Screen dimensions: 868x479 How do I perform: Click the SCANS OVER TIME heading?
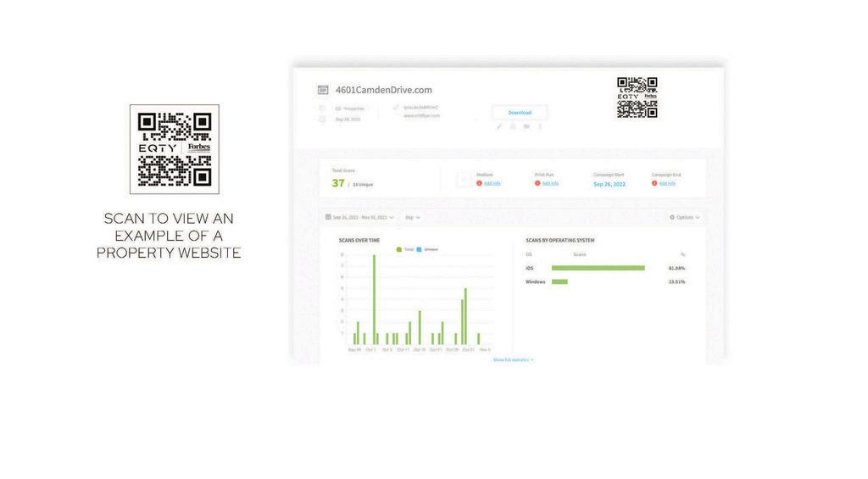(x=359, y=240)
